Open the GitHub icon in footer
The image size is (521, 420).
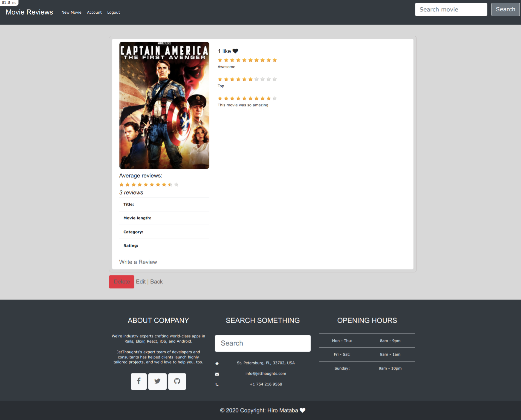tap(177, 381)
